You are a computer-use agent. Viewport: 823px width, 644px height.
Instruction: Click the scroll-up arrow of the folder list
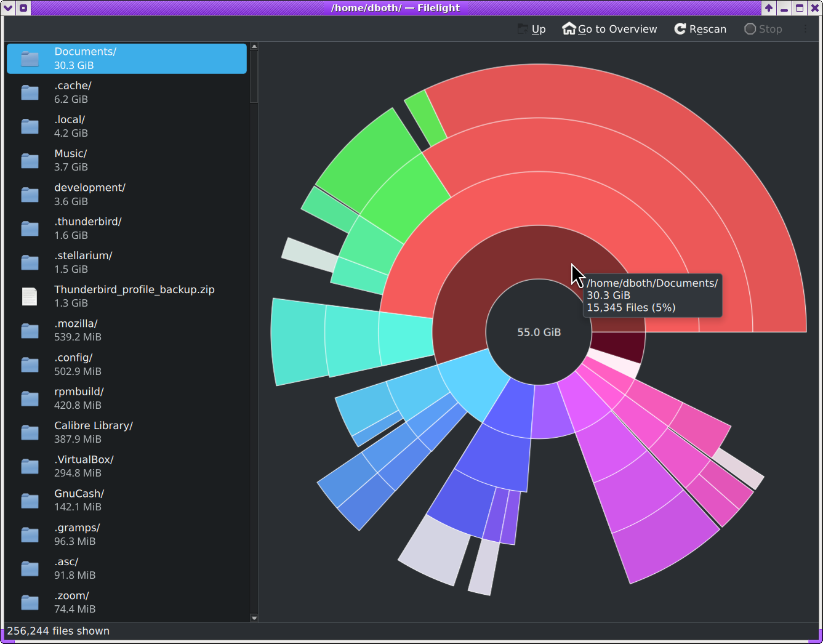(254, 46)
